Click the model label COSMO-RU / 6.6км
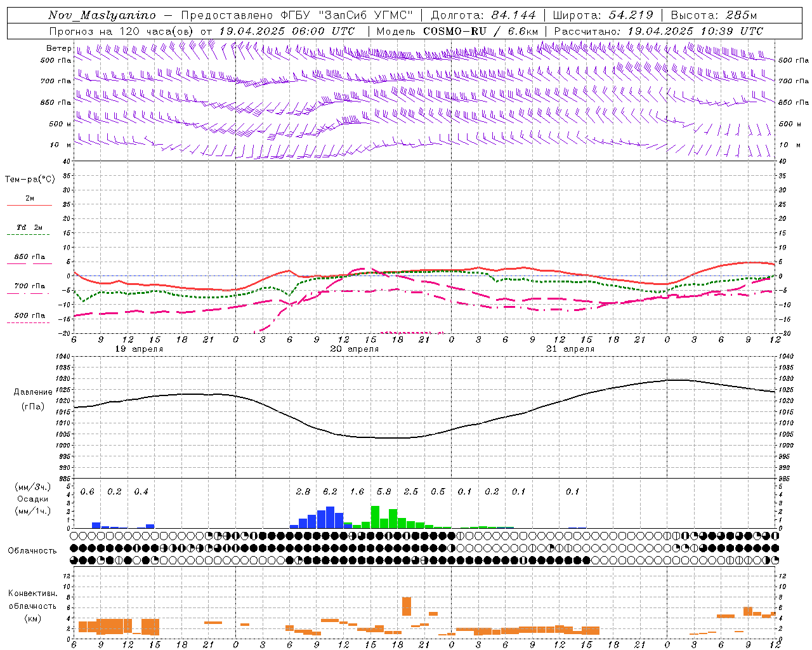This screenshot has height=650, width=812. pos(481,31)
